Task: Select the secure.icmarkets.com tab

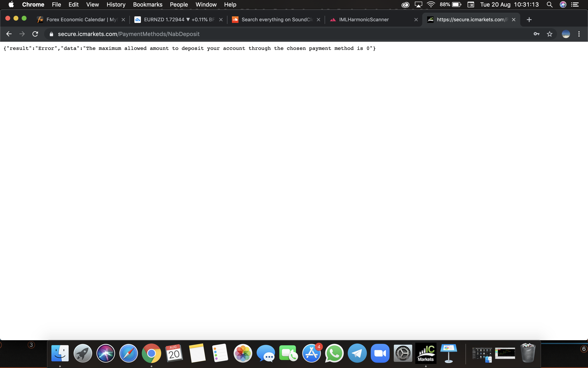Action: pyautogui.click(x=471, y=20)
